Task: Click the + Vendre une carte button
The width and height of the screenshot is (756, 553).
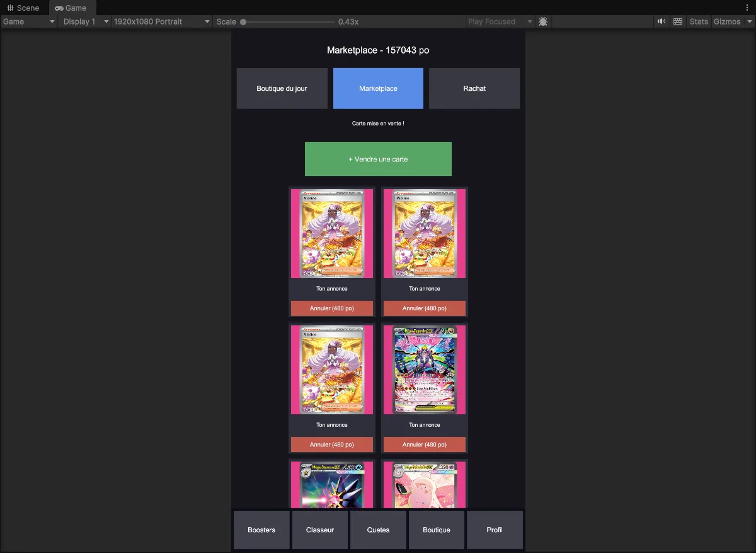Action: (x=378, y=159)
